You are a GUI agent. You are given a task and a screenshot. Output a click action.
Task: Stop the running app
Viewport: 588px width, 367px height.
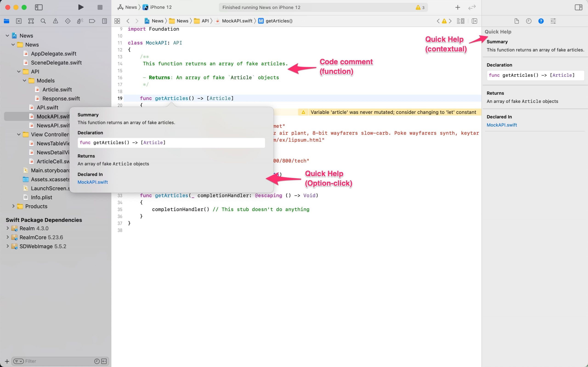click(100, 7)
